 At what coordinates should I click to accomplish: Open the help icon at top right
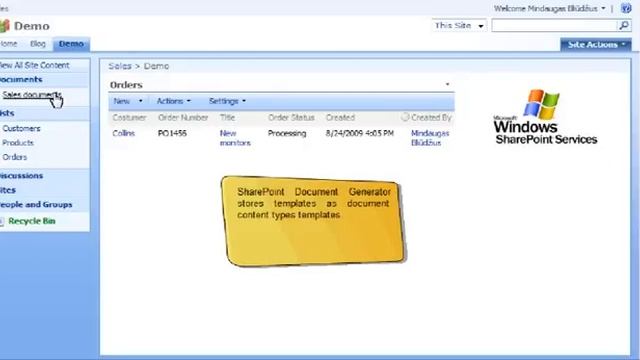[x=626, y=8]
